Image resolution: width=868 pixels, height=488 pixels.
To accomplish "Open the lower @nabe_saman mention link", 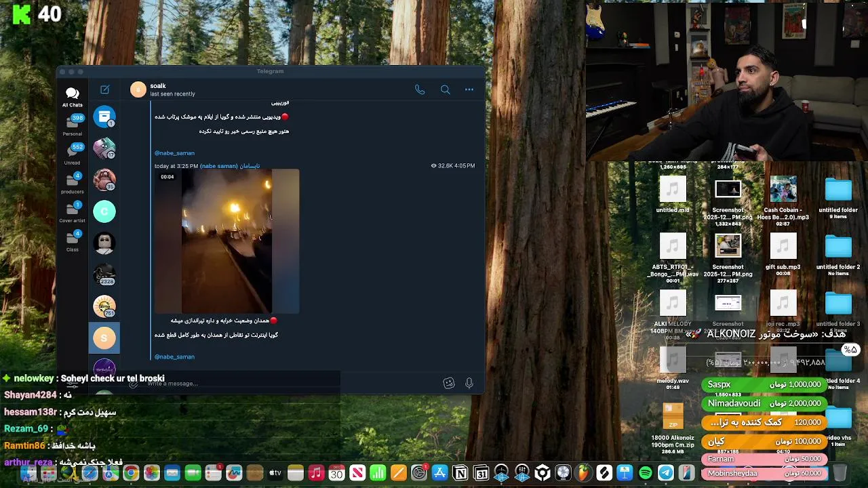I will 174,357.
